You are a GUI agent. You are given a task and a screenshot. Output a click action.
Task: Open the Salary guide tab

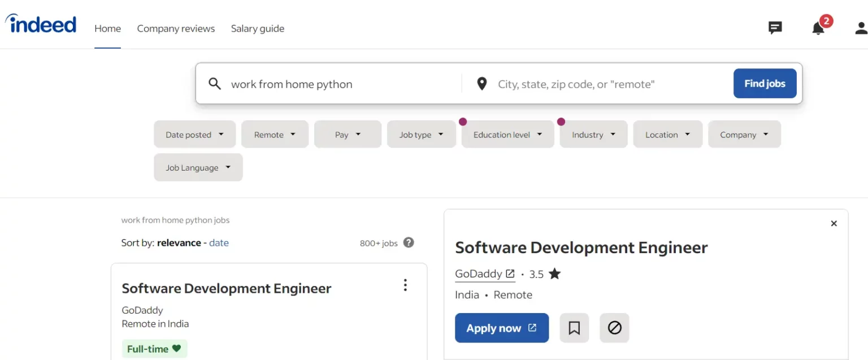click(x=257, y=28)
